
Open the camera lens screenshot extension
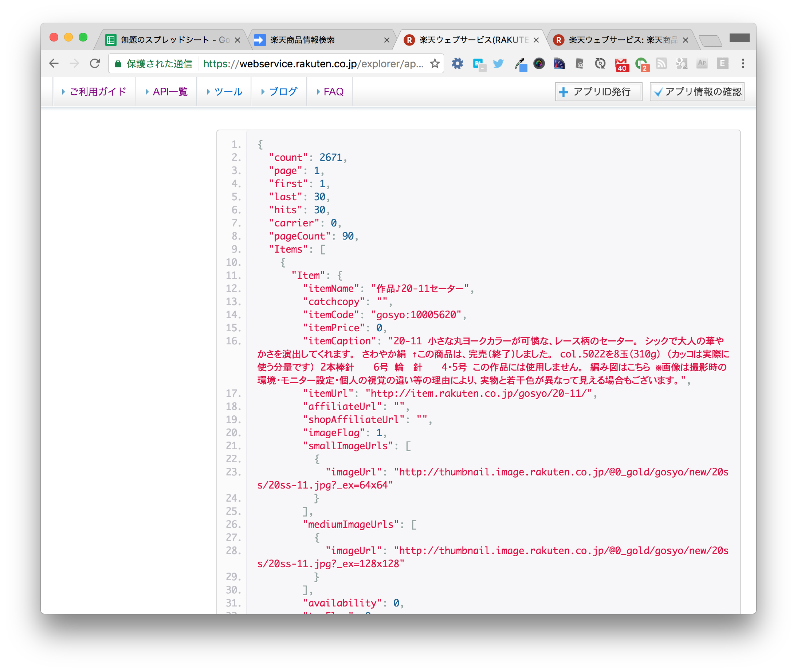pos(539,64)
